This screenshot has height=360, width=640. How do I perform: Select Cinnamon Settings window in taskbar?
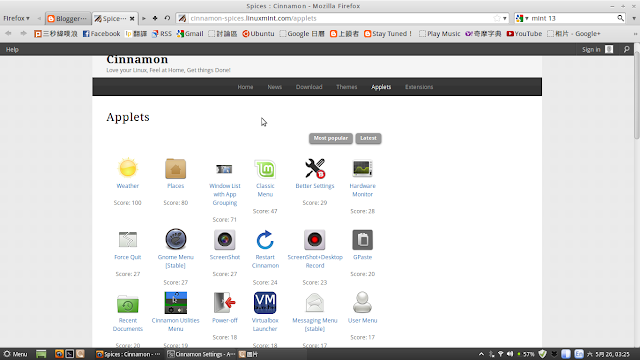tap(201, 354)
